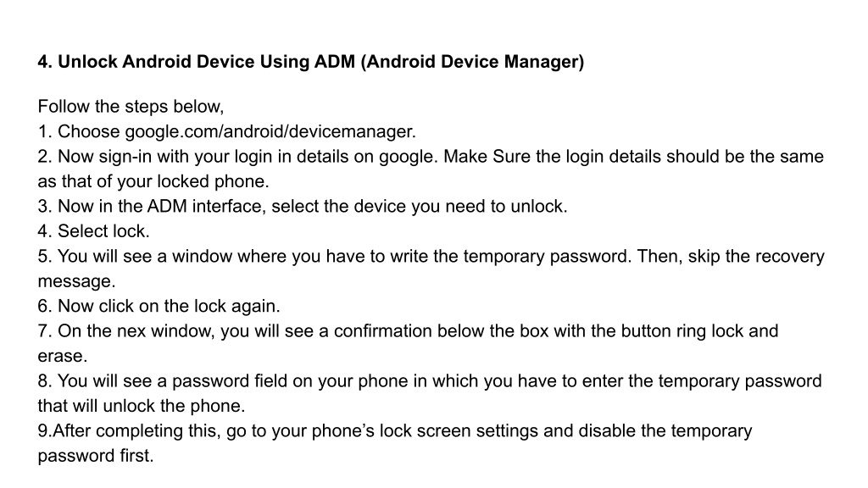Click the word 'message.' under step 5
Viewport: 868px width, 488px height.
[x=76, y=281]
